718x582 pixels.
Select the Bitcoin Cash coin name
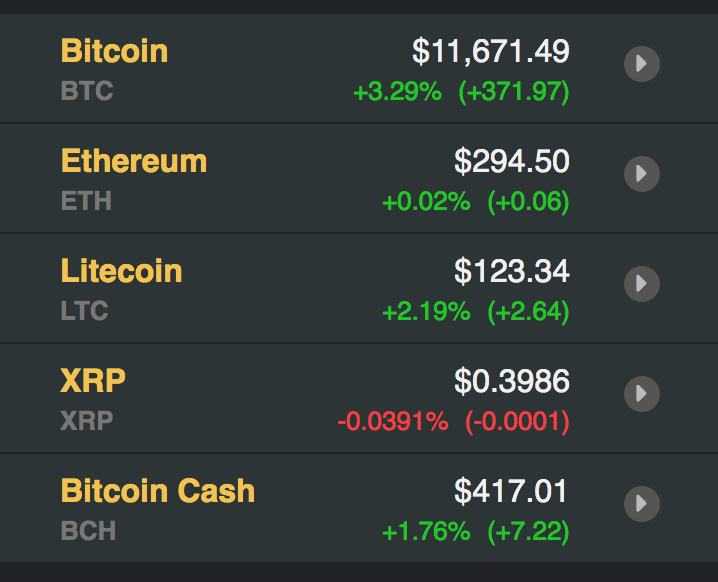coord(158,490)
